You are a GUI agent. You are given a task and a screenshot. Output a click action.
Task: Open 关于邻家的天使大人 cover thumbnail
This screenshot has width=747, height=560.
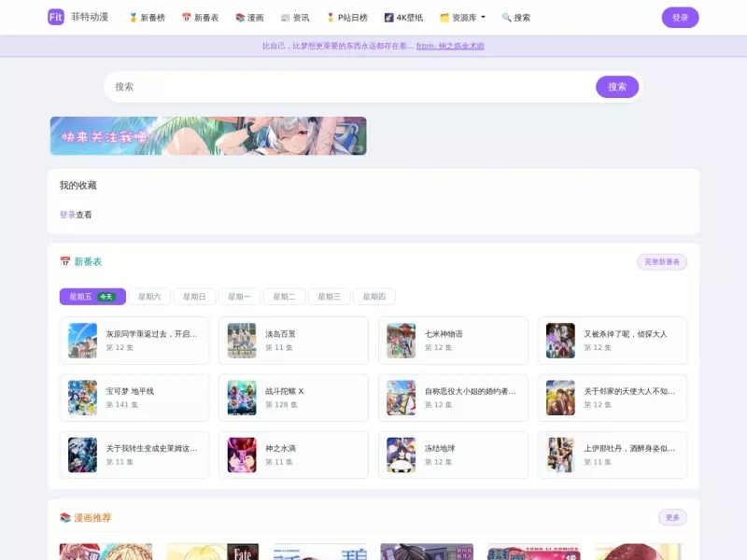[x=561, y=398]
